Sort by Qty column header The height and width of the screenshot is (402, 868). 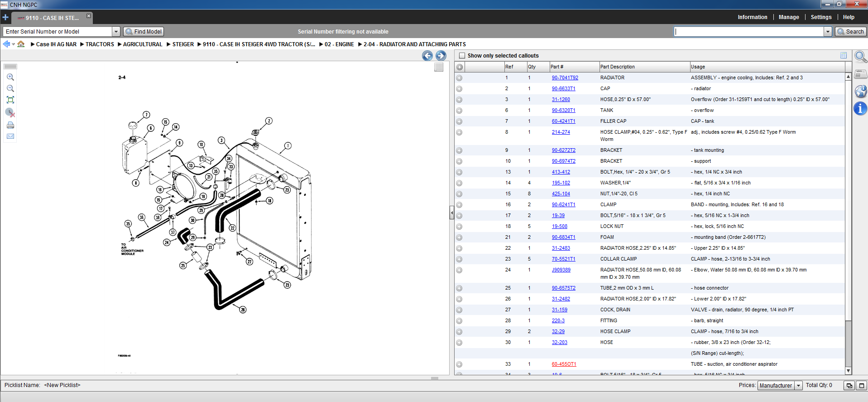click(538, 67)
